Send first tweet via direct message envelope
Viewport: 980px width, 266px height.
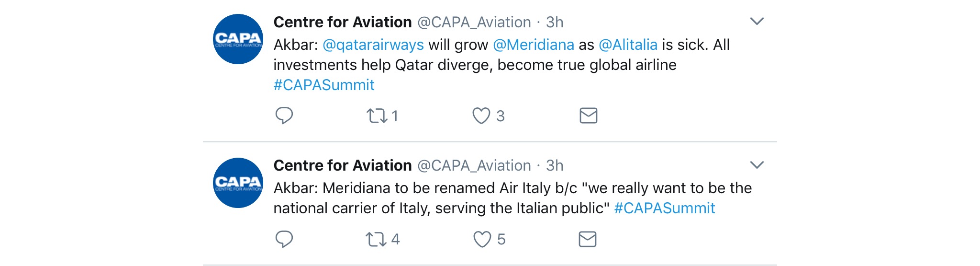588,116
